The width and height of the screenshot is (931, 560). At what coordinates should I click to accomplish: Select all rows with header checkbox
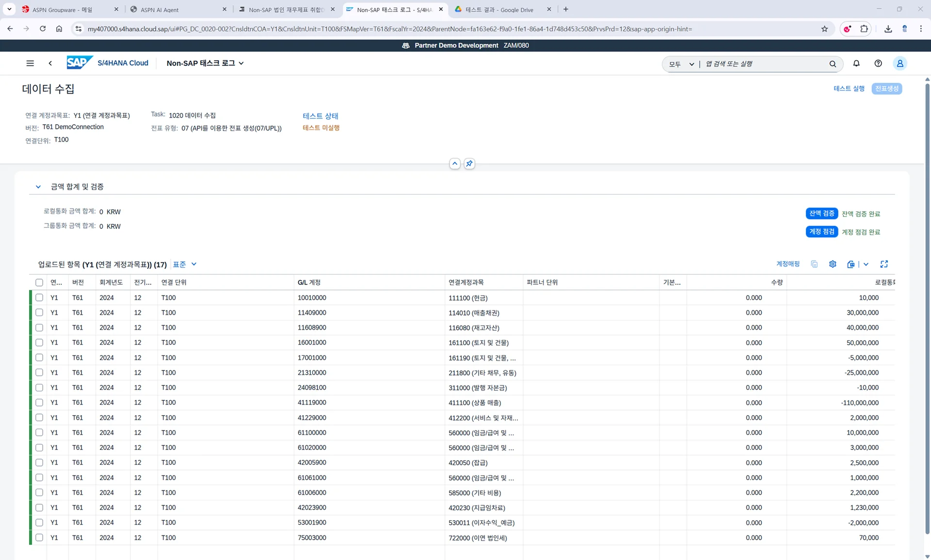point(39,283)
